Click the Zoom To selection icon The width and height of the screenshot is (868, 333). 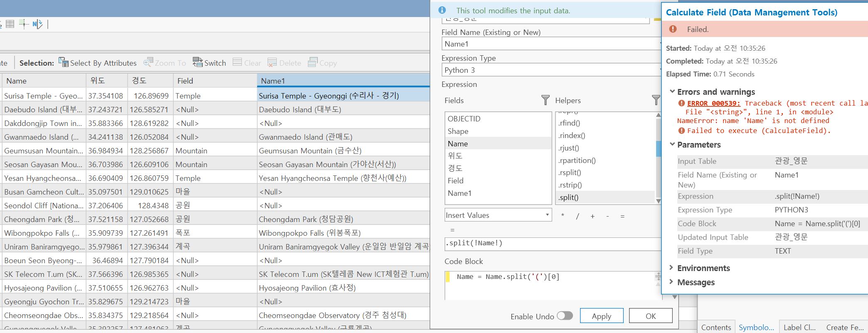(165, 63)
